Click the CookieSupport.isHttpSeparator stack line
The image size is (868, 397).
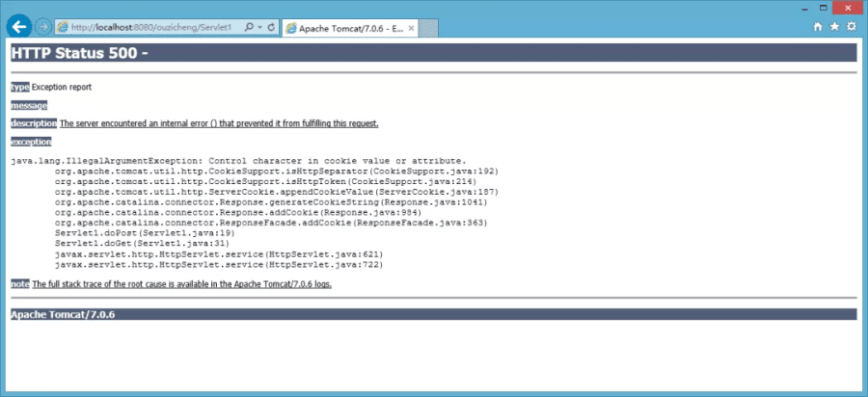[x=277, y=172]
